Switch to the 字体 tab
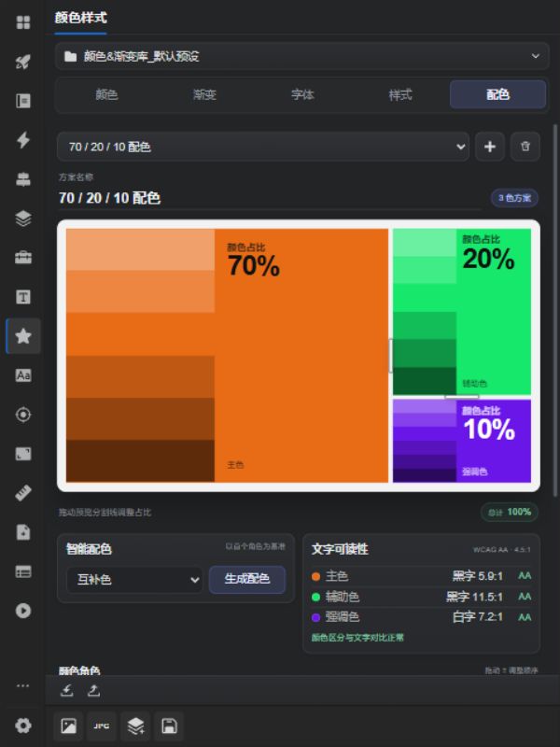Viewport: 560px width, 747px height. [302, 95]
